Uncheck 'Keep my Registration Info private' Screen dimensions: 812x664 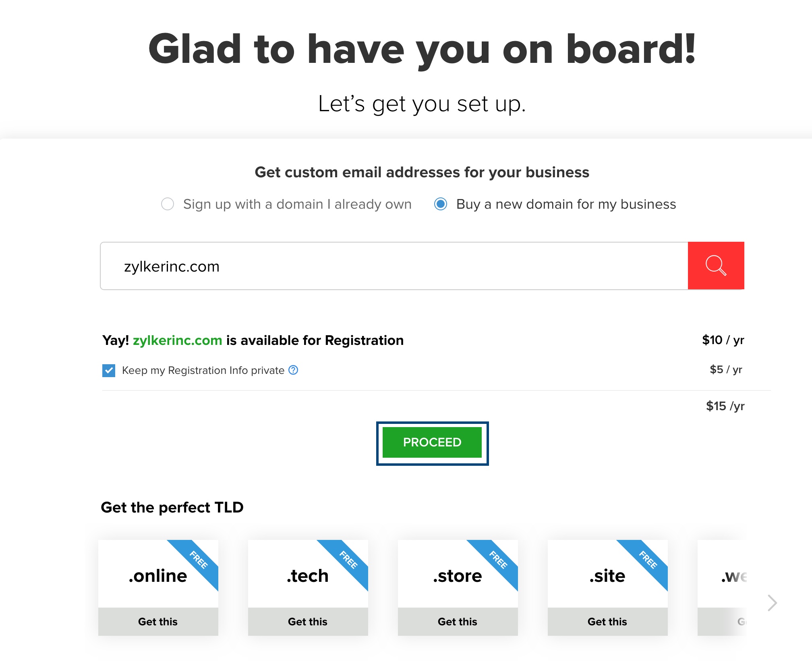click(109, 370)
